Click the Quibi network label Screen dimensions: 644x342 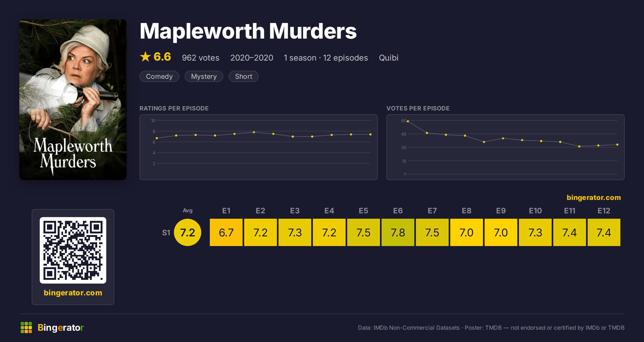click(389, 58)
